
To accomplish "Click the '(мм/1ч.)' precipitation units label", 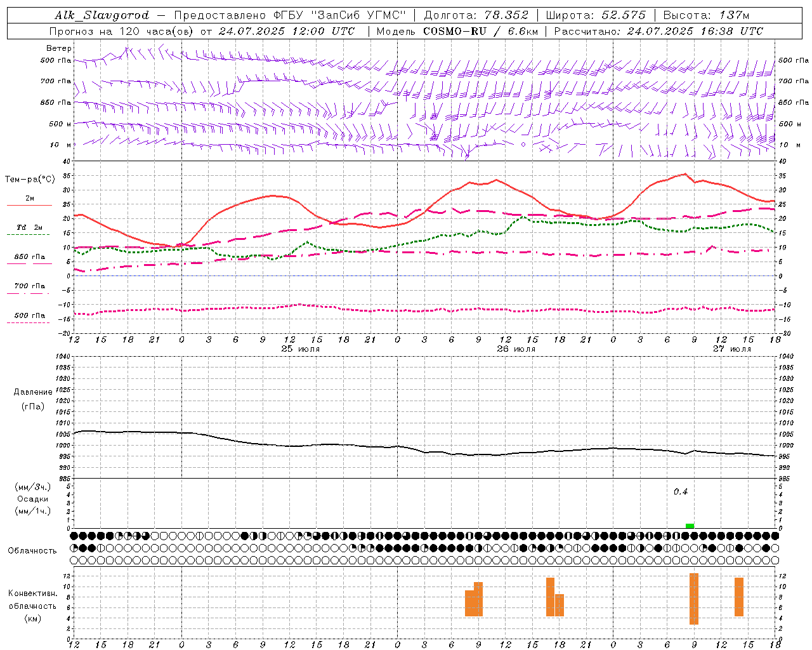I will (x=33, y=511).
